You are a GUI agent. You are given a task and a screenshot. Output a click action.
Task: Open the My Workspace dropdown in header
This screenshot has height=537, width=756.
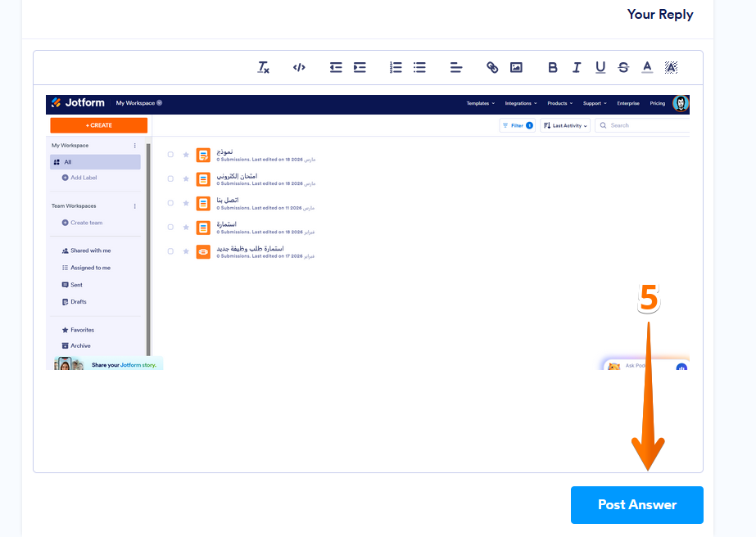tap(139, 103)
